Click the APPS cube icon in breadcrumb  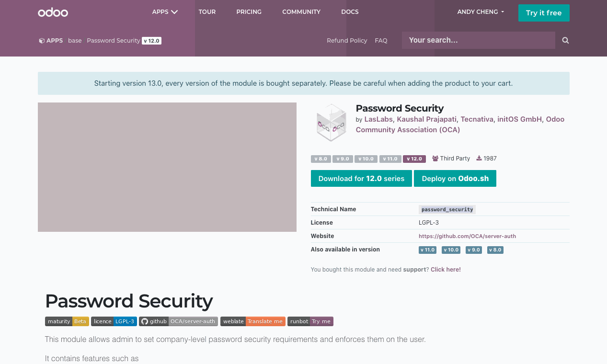[42, 41]
